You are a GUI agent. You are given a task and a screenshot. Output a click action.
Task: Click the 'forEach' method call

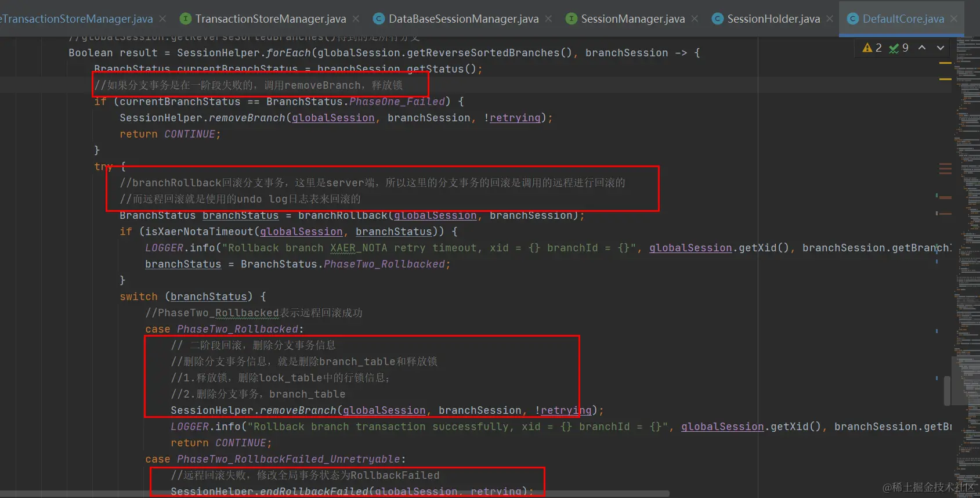(288, 53)
